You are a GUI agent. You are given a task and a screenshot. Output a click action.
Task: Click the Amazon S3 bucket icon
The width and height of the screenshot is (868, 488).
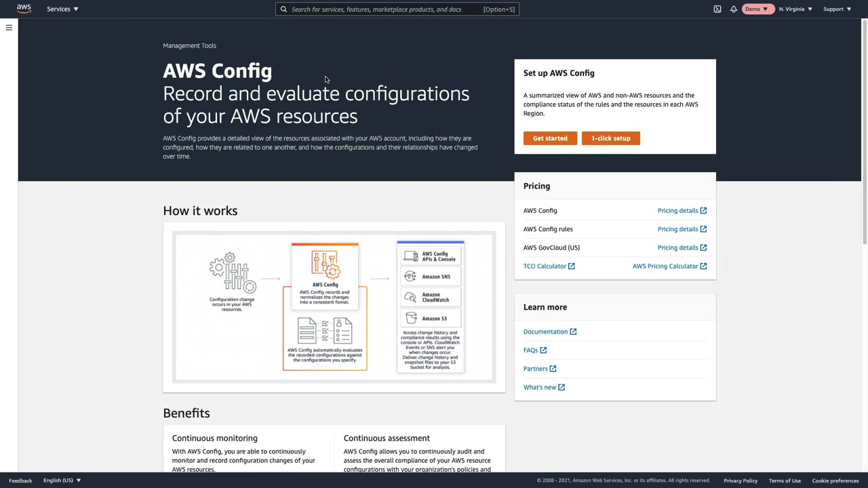[x=411, y=318]
